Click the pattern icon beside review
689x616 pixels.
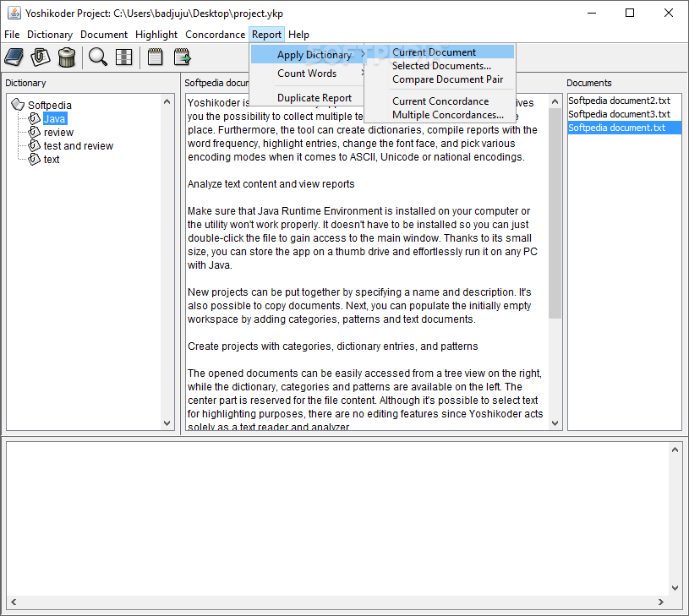(x=35, y=132)
